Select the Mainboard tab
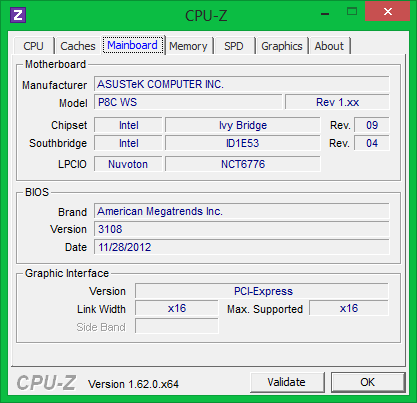417x403 pixels. pos(133,45)
